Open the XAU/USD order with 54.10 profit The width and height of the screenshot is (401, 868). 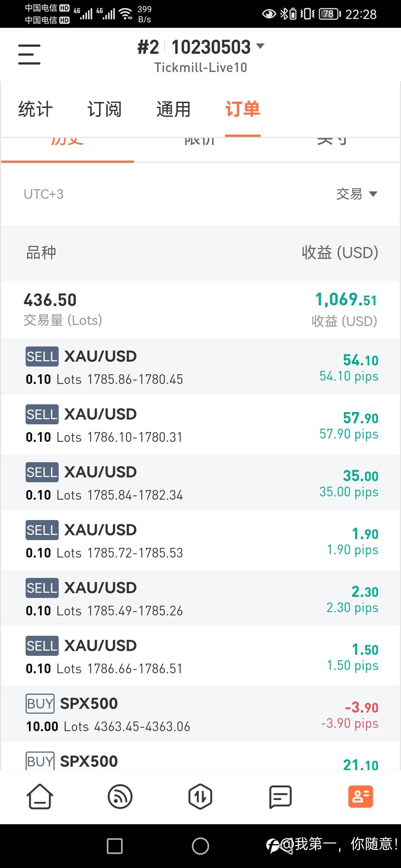point(200,367)
